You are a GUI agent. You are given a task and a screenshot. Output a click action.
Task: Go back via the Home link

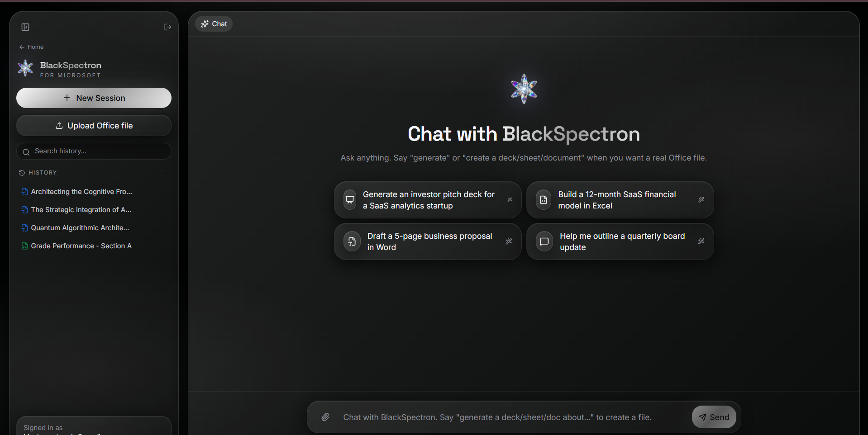coord(31,47)
